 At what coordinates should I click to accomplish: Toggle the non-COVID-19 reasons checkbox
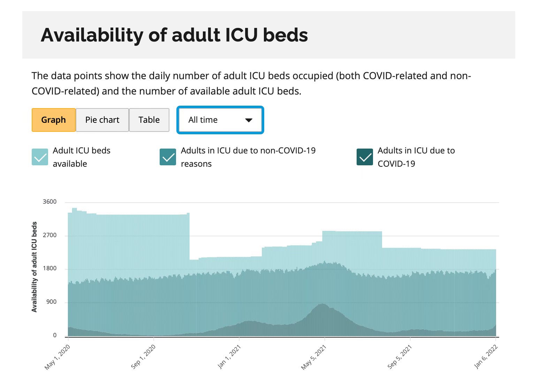168,157
